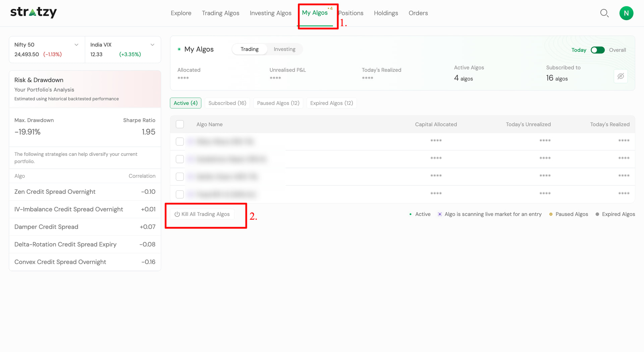Check the fourth algo row checkbox
This screenshot has height=352, width=644.
point(180,194)
